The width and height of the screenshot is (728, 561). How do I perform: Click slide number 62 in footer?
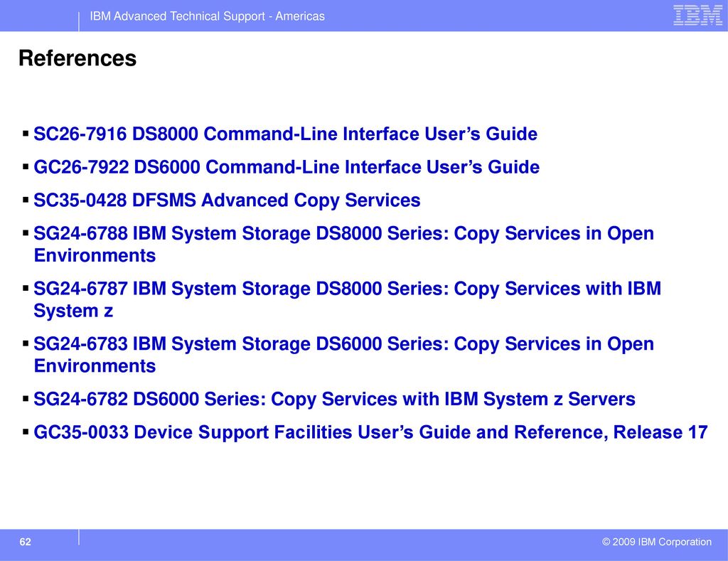click(25, 542)
